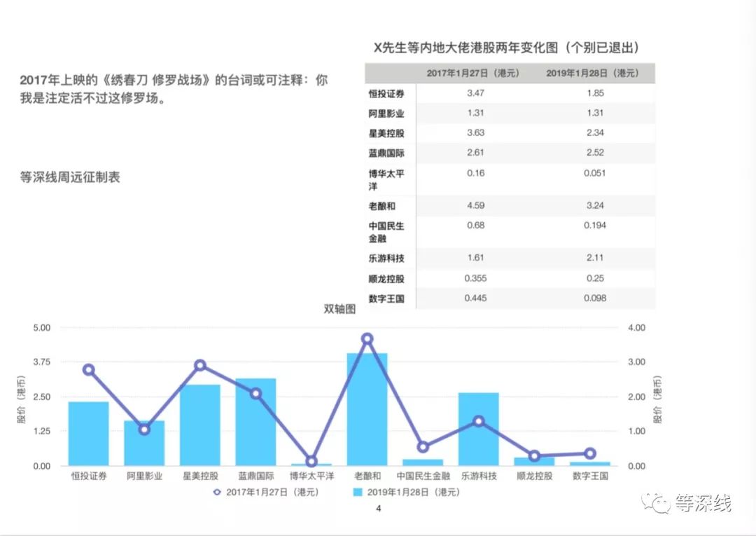Click right axis value 4.00
Image resolution: width=756 pixels, height=536 pixels.
[636, 328]
